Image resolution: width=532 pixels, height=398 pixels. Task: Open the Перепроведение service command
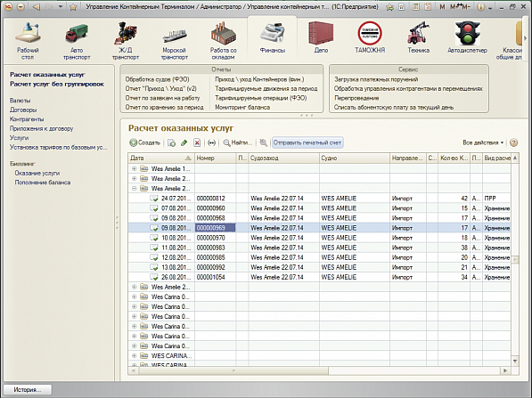tap(356, 98)
